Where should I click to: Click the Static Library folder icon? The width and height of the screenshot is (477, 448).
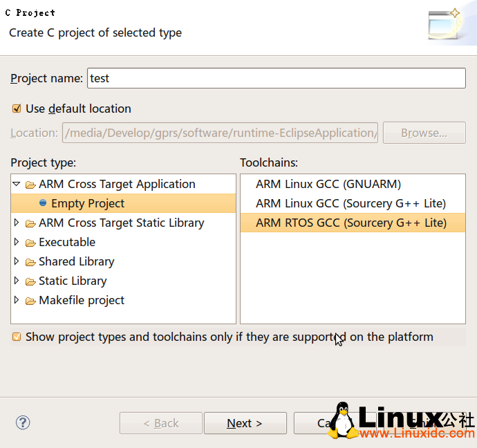30,281
